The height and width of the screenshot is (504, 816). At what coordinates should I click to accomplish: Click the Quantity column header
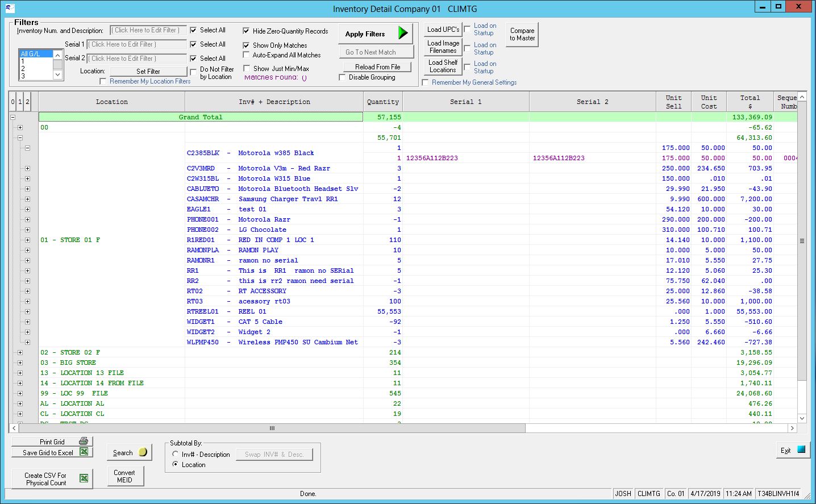point(383,102)
